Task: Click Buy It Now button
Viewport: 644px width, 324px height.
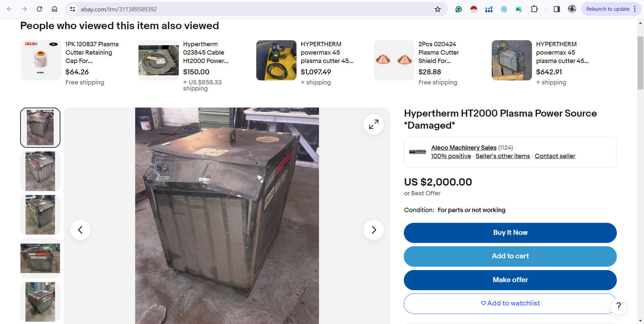Action: (510, 233)
